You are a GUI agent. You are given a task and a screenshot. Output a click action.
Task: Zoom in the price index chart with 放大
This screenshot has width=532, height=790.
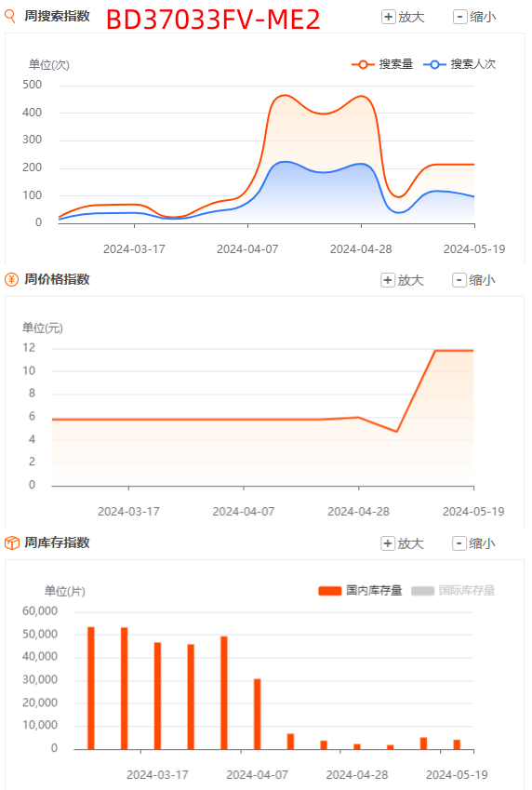pos(403,280)
